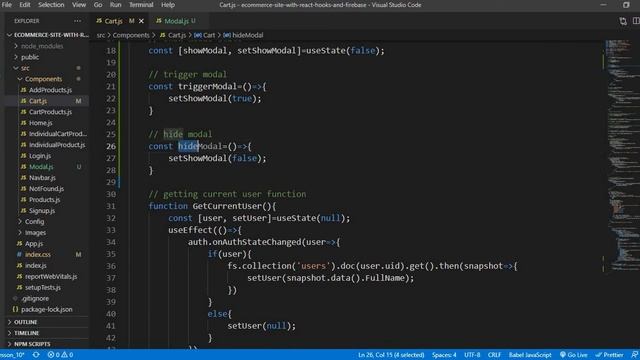Open the Terminal menu
Screen dimensions: 640x360
[141, 5]
